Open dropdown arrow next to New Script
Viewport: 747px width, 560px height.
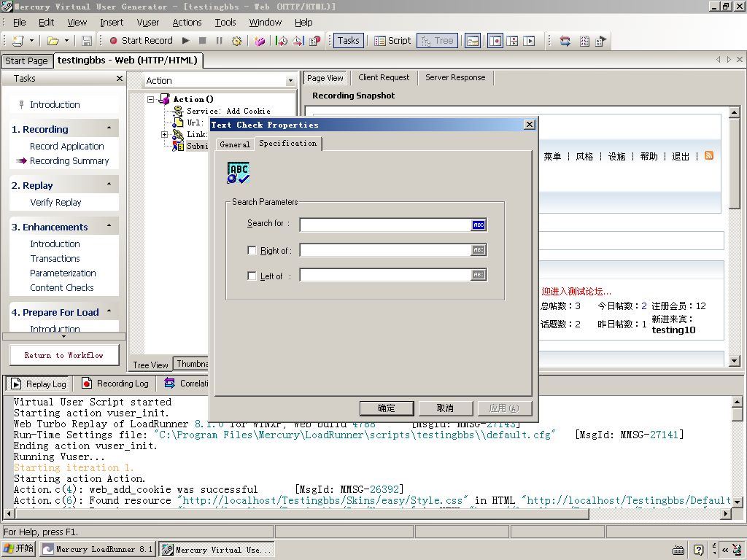coord(31,41)
